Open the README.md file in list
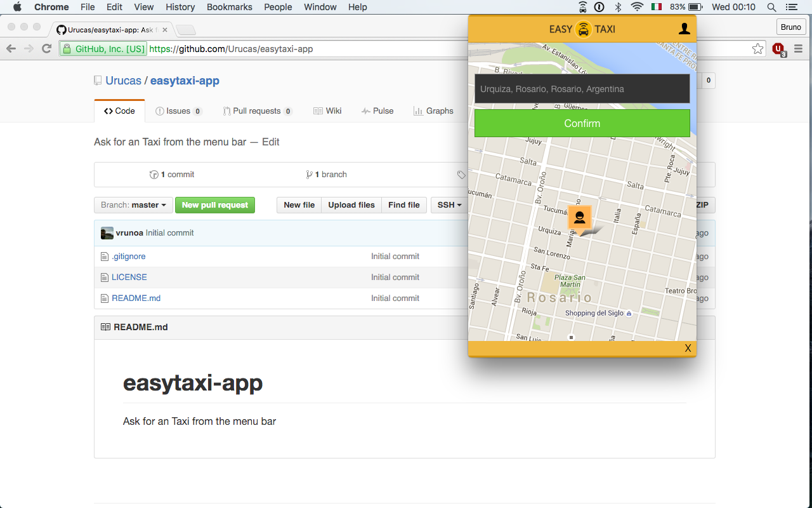812x508 pixels. point(136,298)
